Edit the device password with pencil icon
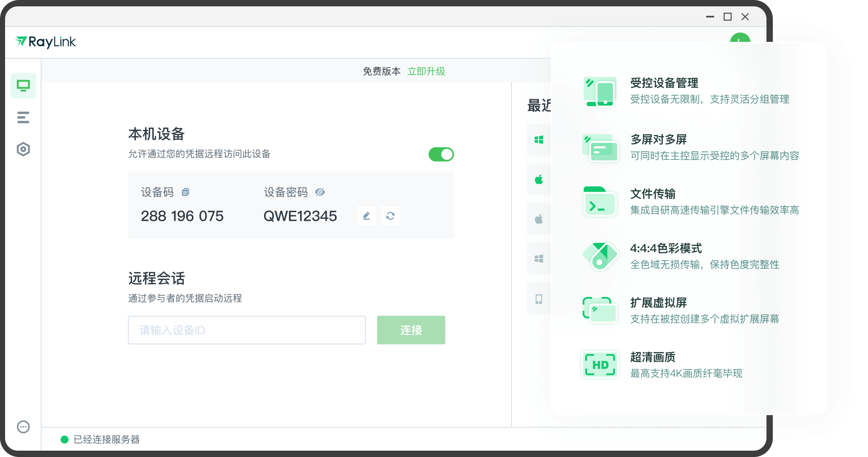 366,216
